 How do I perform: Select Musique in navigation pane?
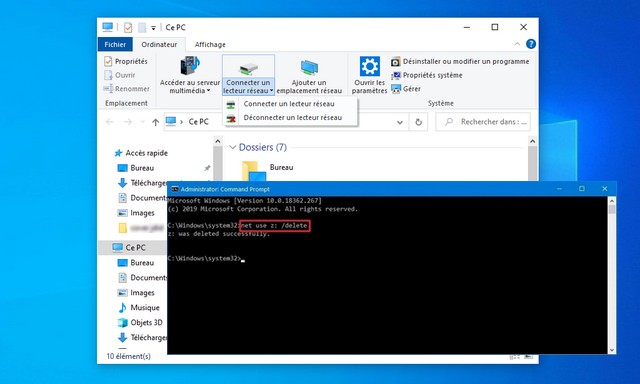[x=138, y=308]
